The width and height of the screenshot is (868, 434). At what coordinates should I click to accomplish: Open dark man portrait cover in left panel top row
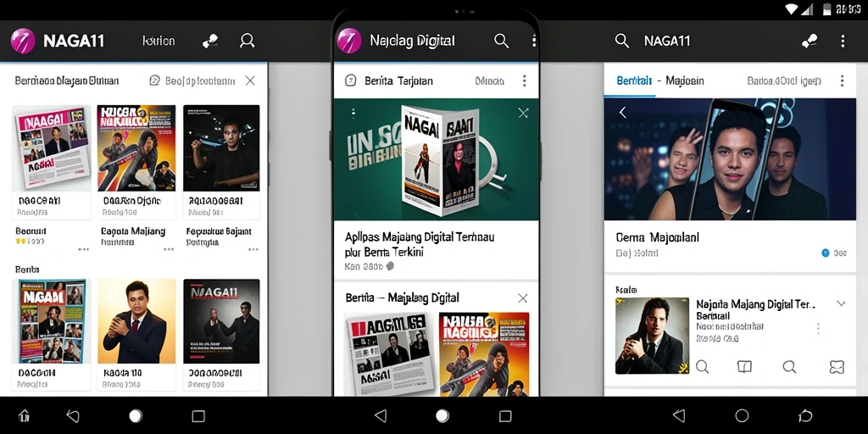(x=221, y=147)
